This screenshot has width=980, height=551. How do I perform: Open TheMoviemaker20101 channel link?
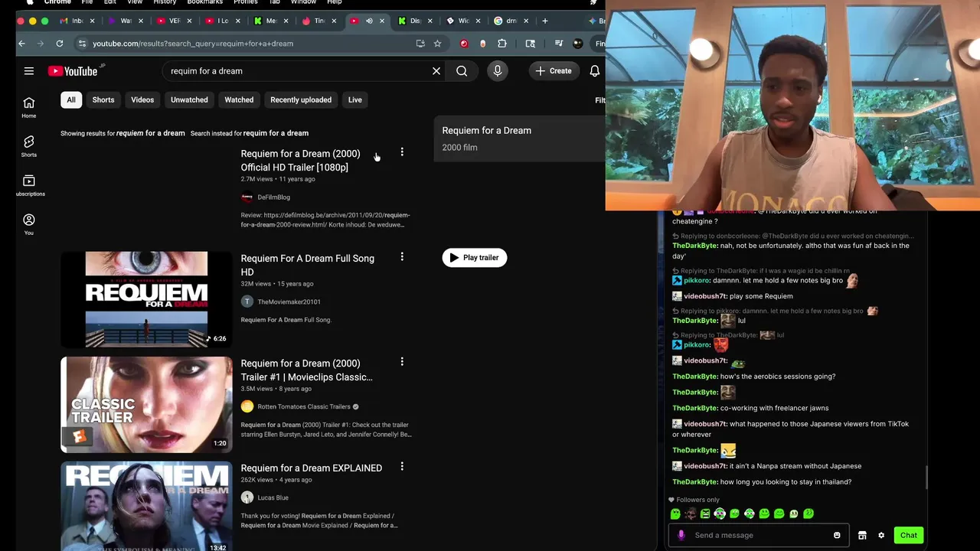289,302
